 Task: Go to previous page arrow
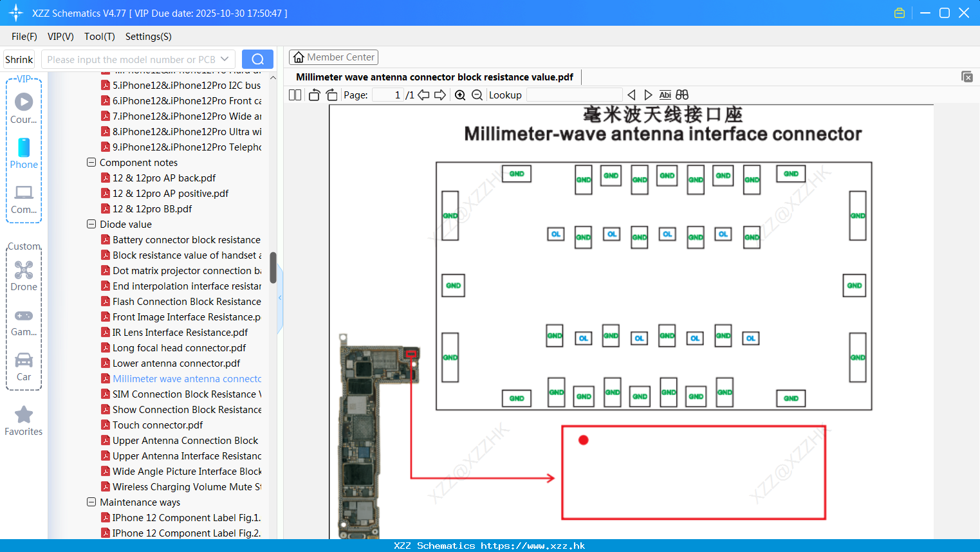click(423, 95)
